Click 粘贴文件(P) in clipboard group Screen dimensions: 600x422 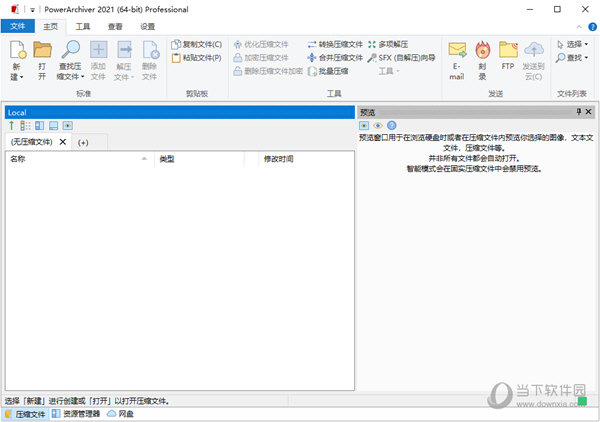click(x=196, y=58)
